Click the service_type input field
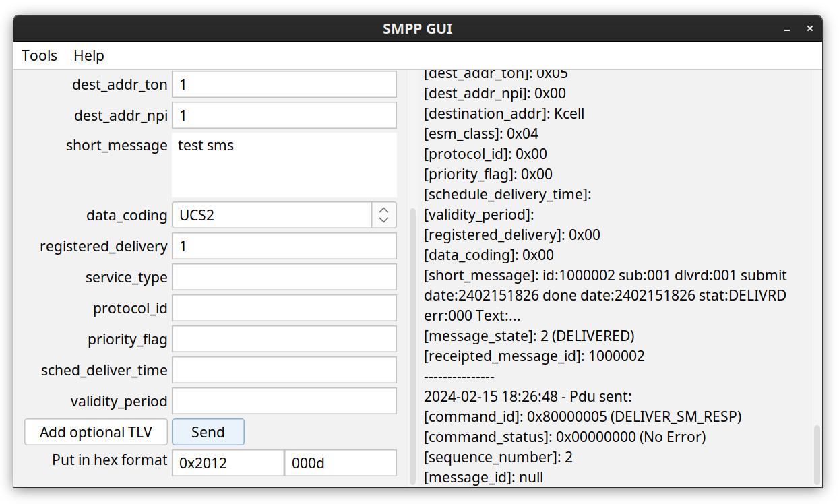The image size is (839, 504). pyautogui.click(x=284, y=278)
